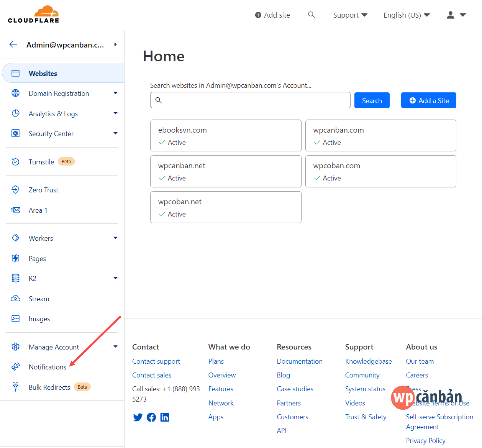This screenshot has width=482, height=448.
Task: Open the Contact sales link
Action: pos(152,375)
